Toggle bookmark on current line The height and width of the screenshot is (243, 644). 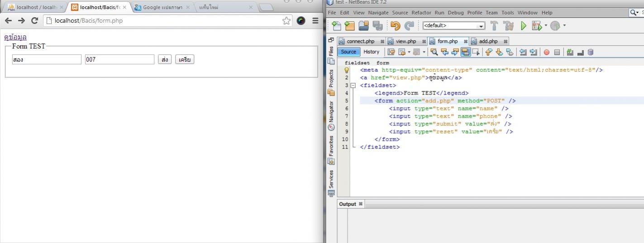[510, 52]
